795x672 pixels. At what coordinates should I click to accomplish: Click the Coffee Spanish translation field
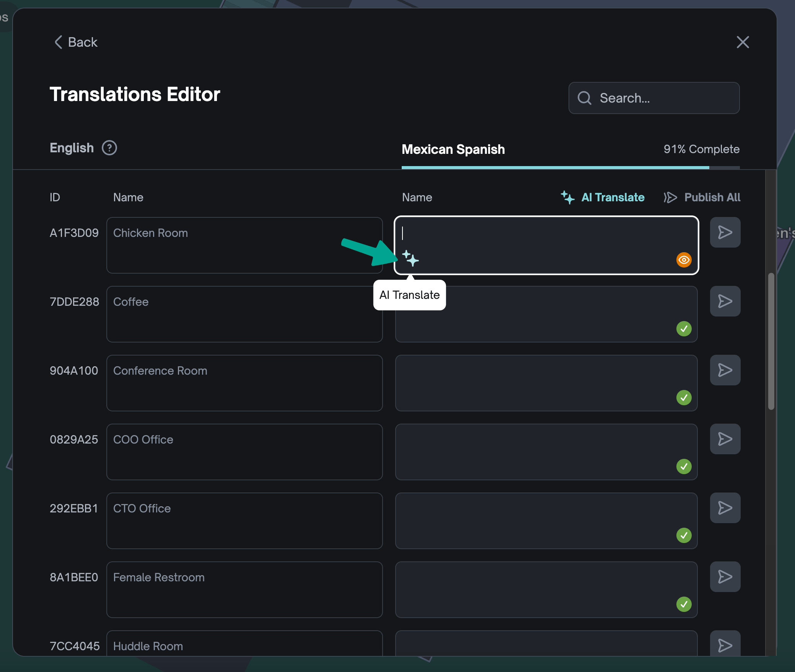click(546, 314)
